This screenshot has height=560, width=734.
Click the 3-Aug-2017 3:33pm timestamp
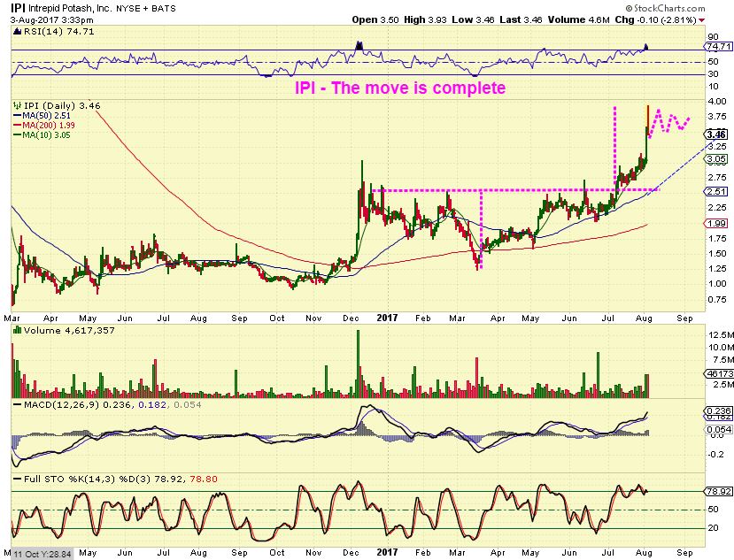click(52, 20)
